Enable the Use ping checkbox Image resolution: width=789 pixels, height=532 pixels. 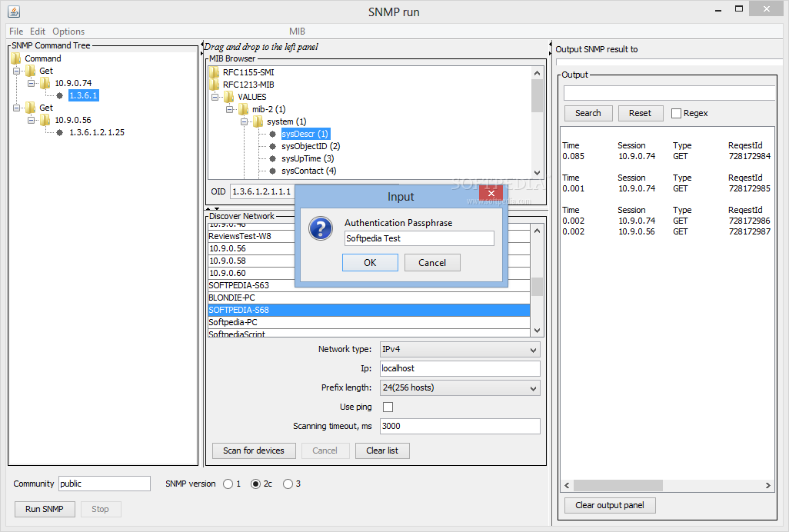click(x=388, y=407)
